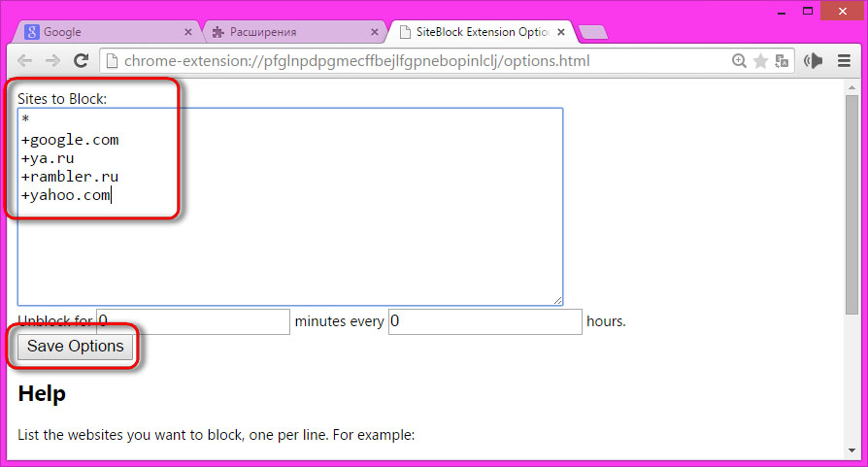The image size is (868, 467).
Task: Click the +rambler.ru line in the list
Action: (70, 177)
